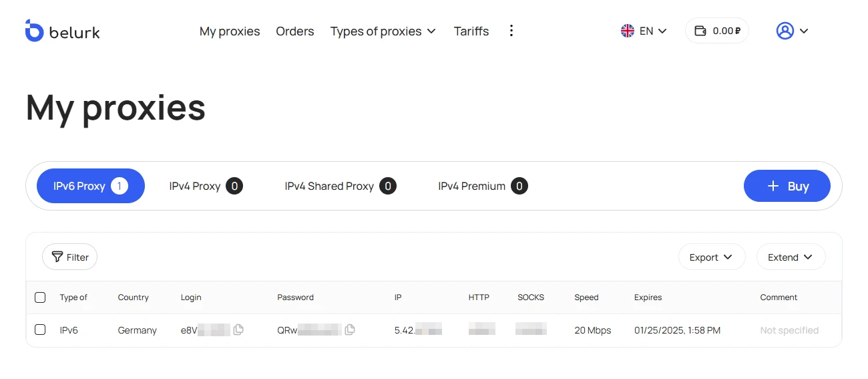Click the UK flag language icon
868x379 pixels.
tap(628, 31)
